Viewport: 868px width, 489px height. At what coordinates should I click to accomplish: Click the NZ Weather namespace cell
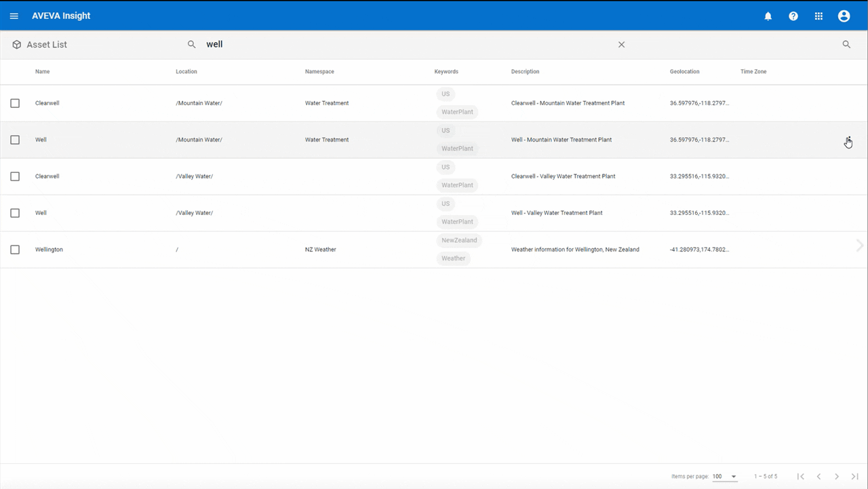[x=321, y=250]
